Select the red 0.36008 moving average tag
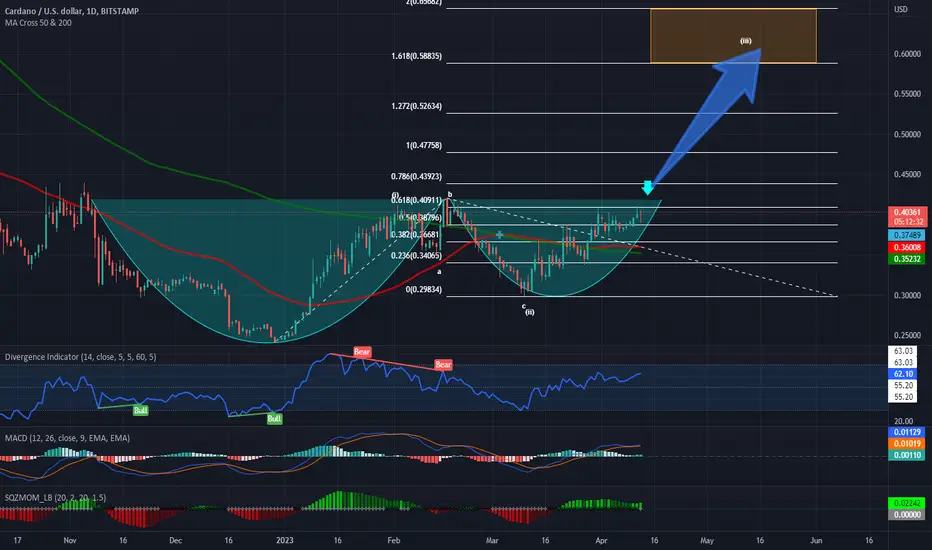 pos(906,247)
